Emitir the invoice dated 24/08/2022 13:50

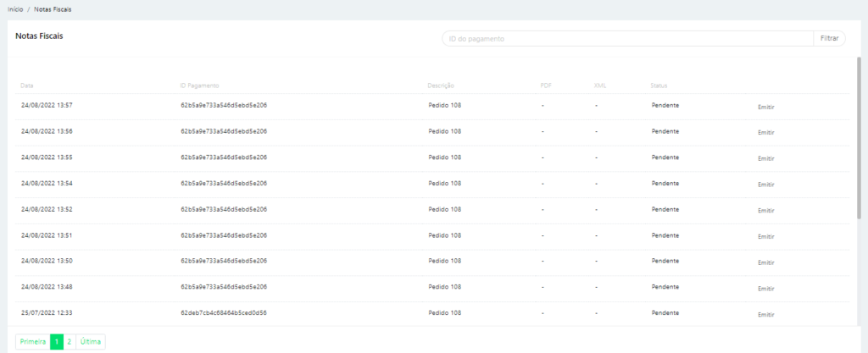(x=766, y=262)
